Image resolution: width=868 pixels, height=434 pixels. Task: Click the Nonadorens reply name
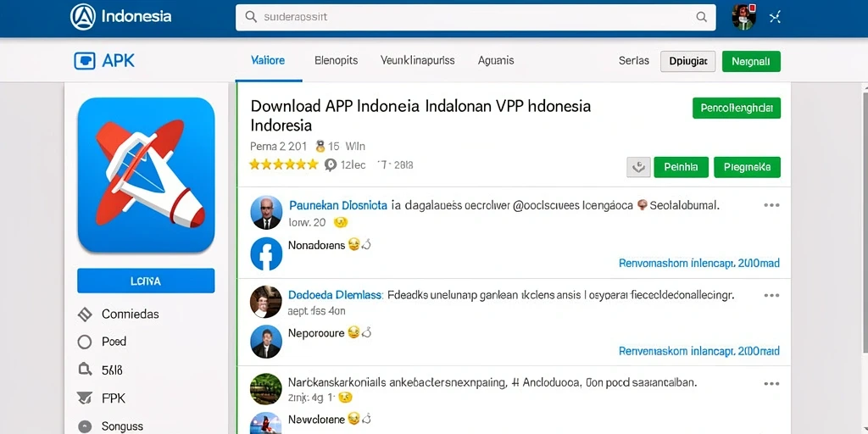coord(317,245)
